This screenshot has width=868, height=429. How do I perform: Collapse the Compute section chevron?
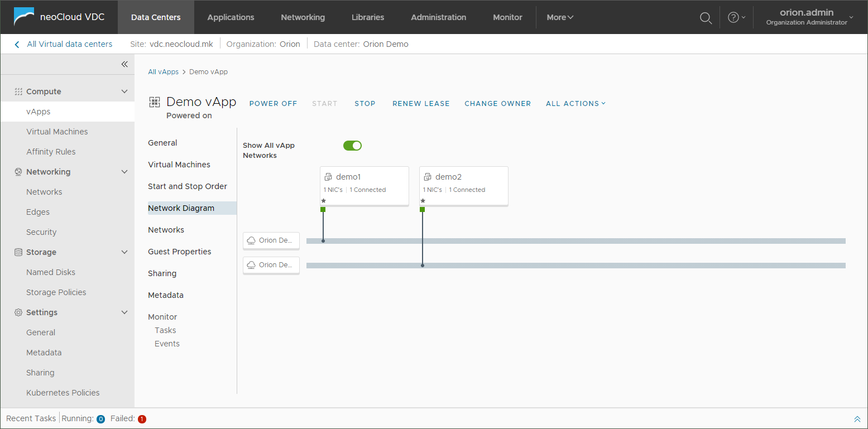(124, 91)
